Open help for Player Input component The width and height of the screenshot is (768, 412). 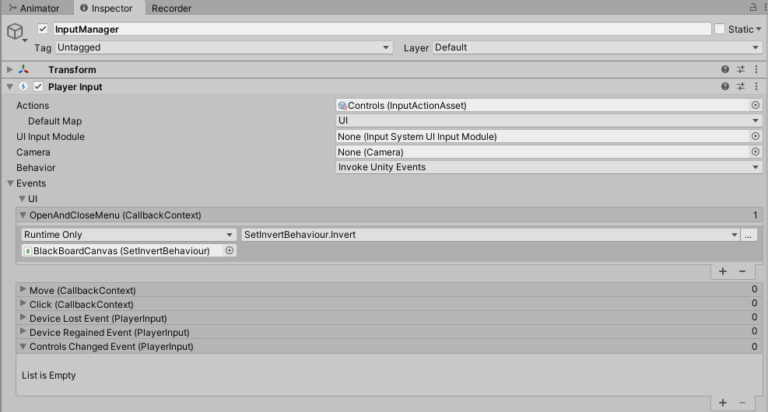tap(725, 87)
